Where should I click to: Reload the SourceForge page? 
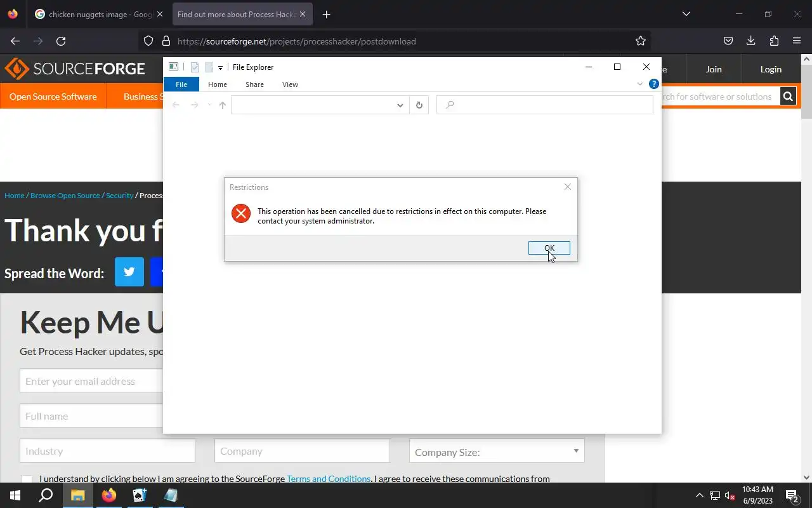click(x=61, y=41)
